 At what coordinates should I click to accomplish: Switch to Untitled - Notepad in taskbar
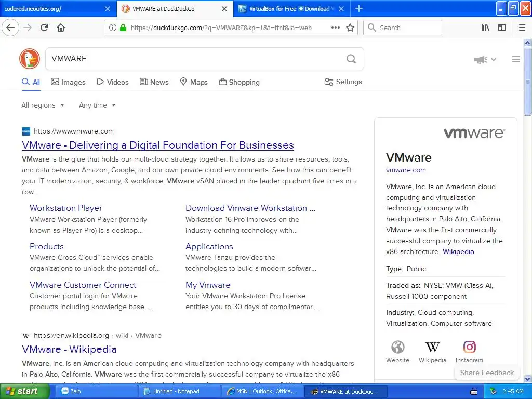180,391
